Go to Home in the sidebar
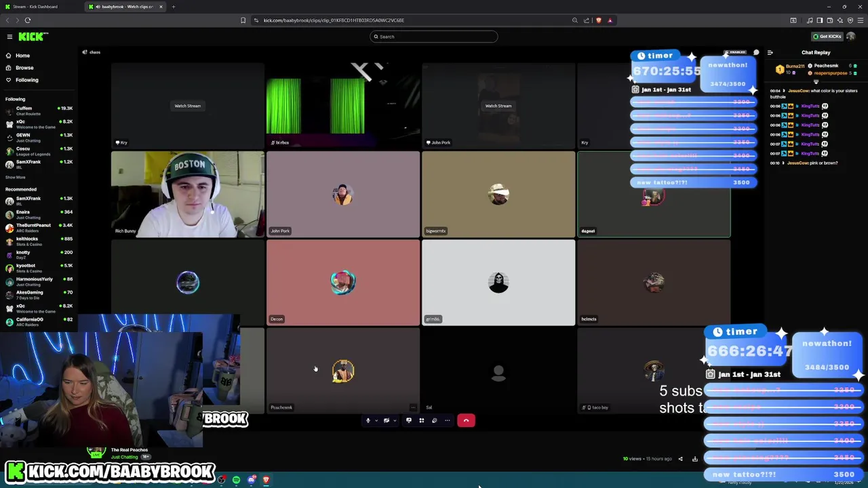868x488 pixels. (x=22, y=56)
